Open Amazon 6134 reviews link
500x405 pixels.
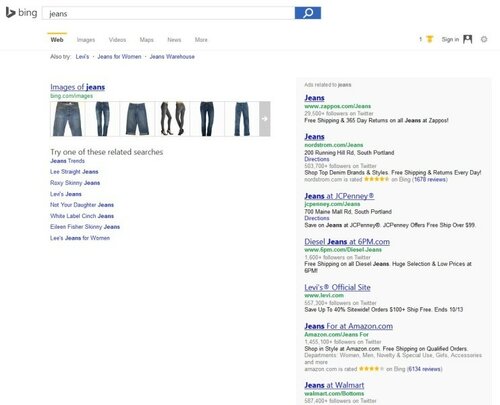(x=425, y=369)
